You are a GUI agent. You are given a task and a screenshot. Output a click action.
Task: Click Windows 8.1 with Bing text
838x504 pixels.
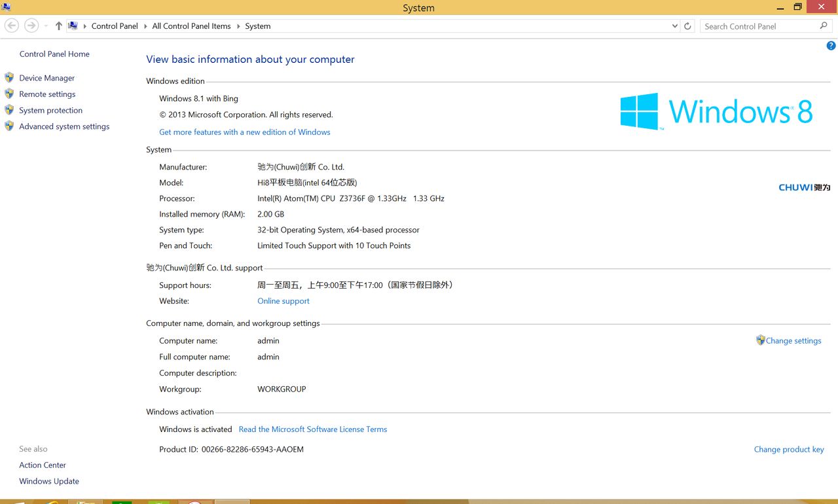199,99
